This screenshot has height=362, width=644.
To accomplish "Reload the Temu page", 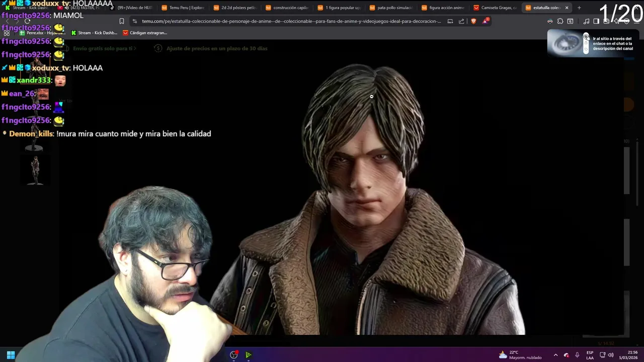I will coord(27,21).
